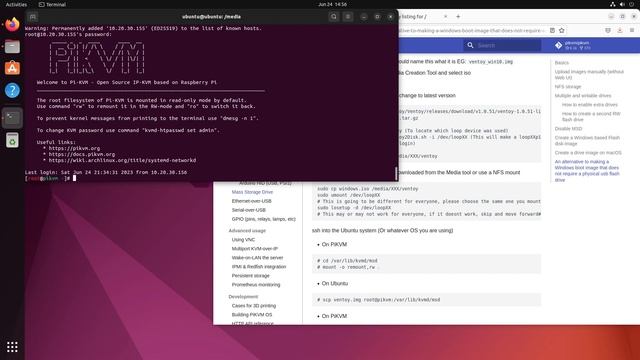Open the power icon in top bar
This screenshot has height=360, width=640.
click(x=631, y=4)
